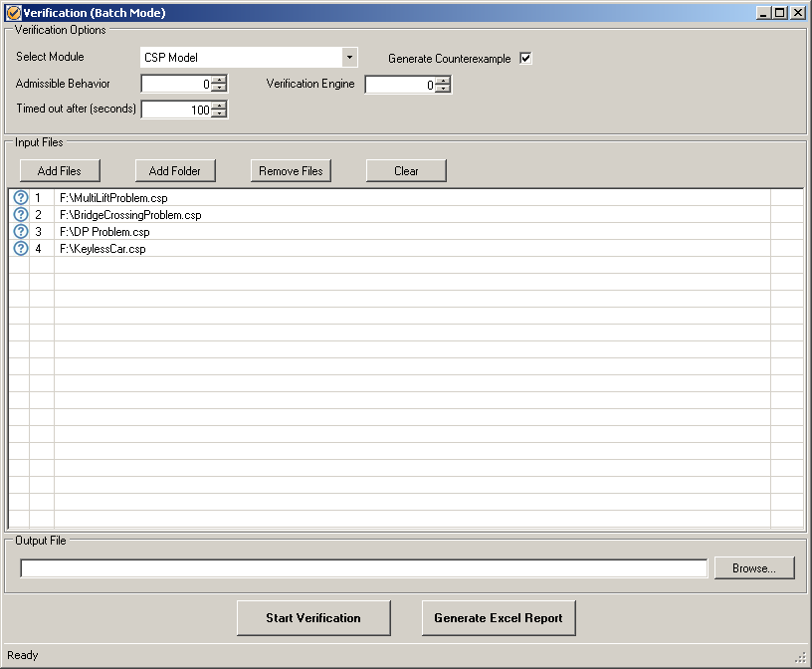
Task: Open the Select Module dropdown
Action: click(348, 58)
